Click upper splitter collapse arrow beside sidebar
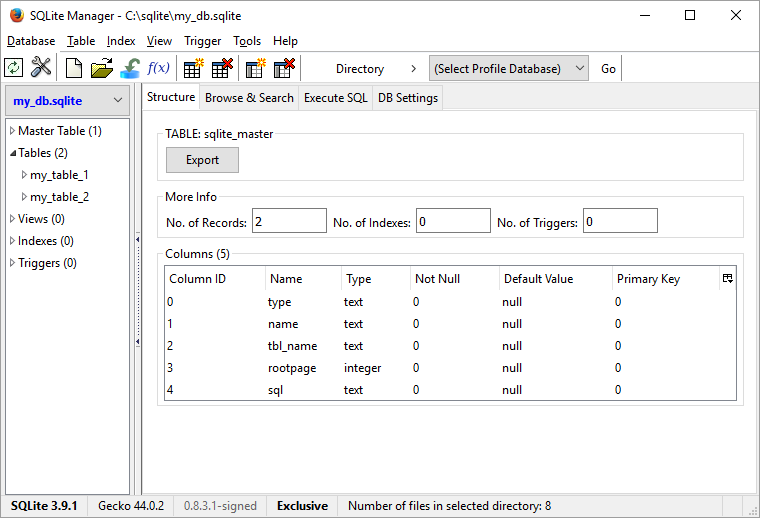The image size is (760, 518). (138, 239)
